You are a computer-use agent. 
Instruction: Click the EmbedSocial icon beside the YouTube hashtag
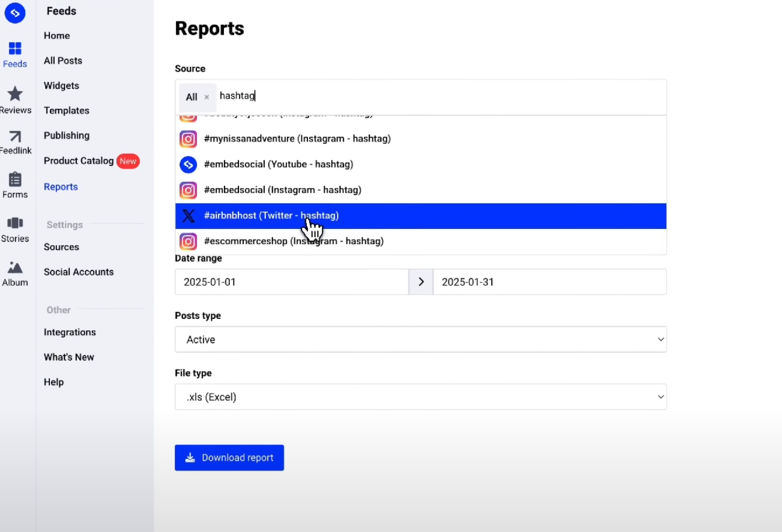coord(188,164)
